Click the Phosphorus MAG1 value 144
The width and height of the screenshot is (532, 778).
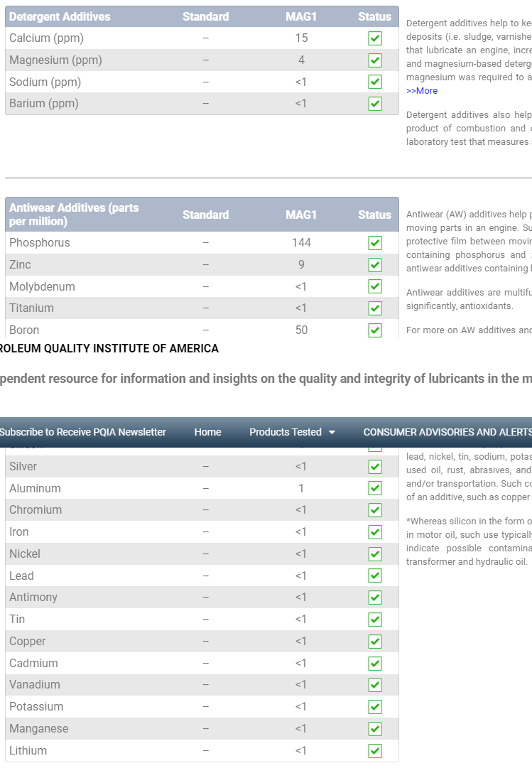[301, 242]
